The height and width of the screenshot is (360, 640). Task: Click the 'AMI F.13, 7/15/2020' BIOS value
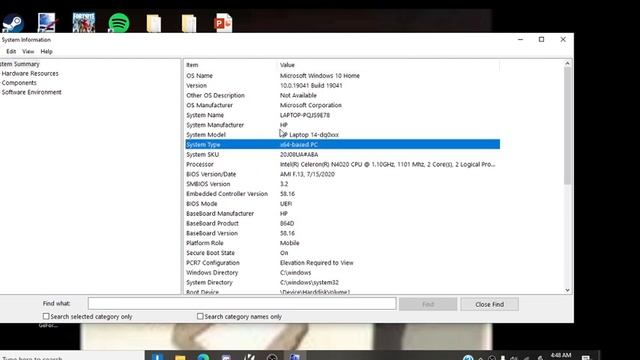point(307,174)
